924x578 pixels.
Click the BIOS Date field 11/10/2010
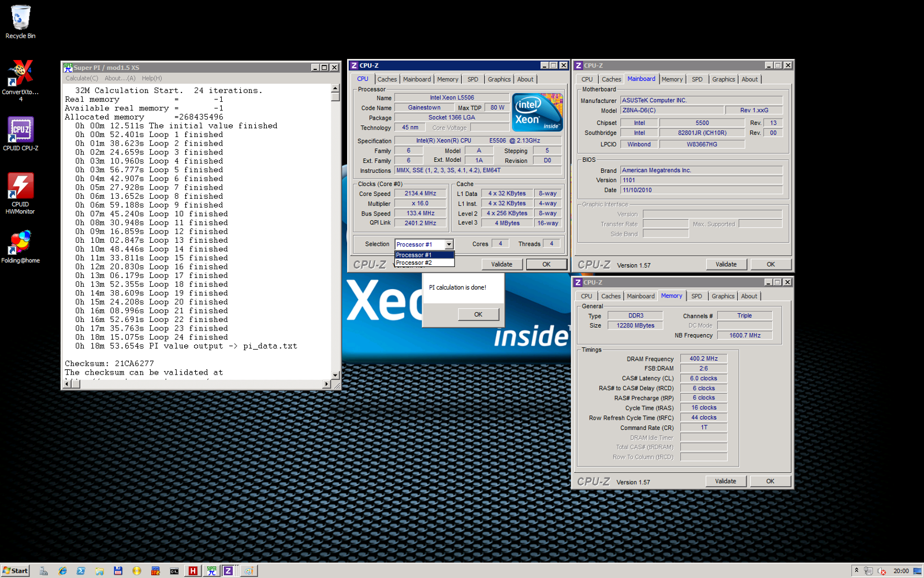click(x=701, y=190)
